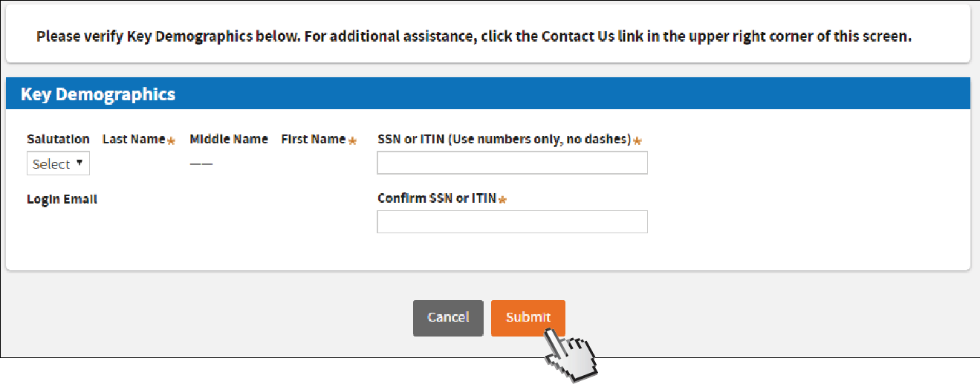
Task: Click the hand pointer cursor graphic
Action: pyautogui.click(x=572, y=355)
